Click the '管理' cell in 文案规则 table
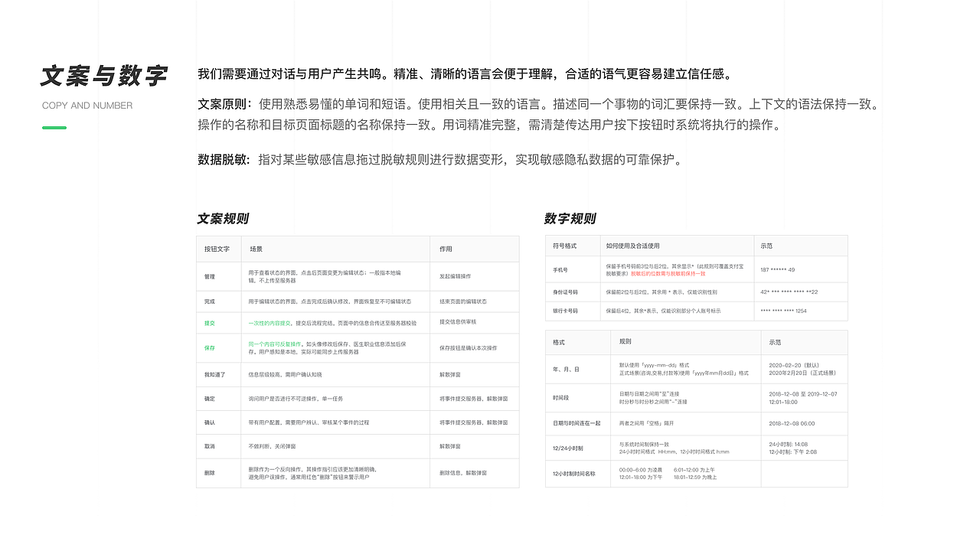 coord(210,276)
